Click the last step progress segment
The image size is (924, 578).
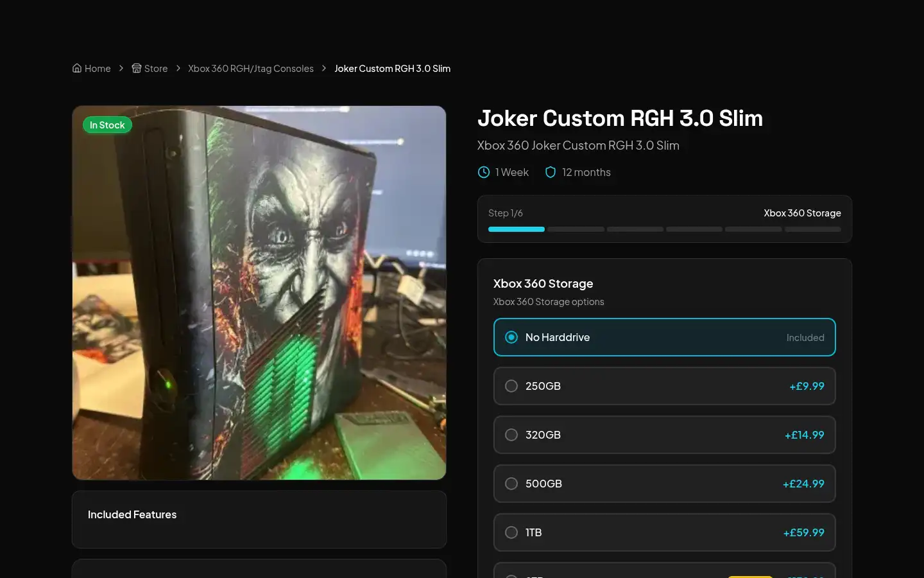pyautogui.click(x=813, y=229)
